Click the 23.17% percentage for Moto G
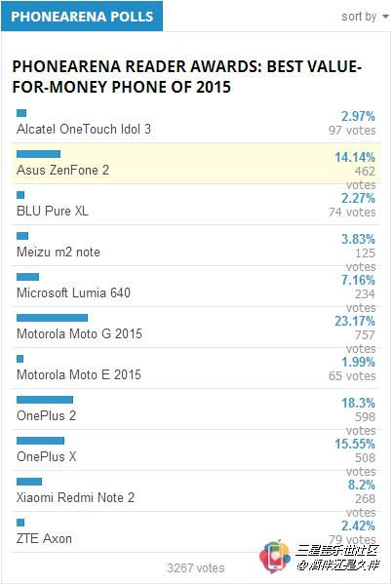 pos(355,321)
